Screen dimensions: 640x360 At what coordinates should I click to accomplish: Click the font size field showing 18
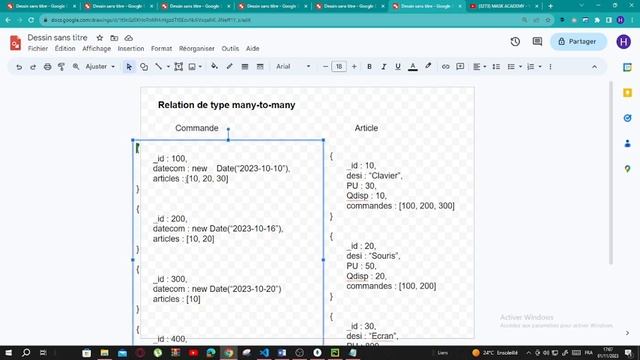tap(339, 67)
